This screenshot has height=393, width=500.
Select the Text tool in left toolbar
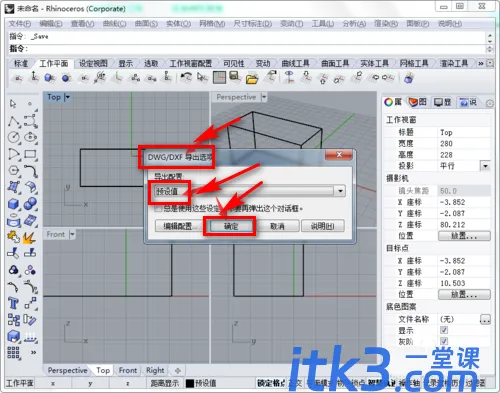[13, 304]
